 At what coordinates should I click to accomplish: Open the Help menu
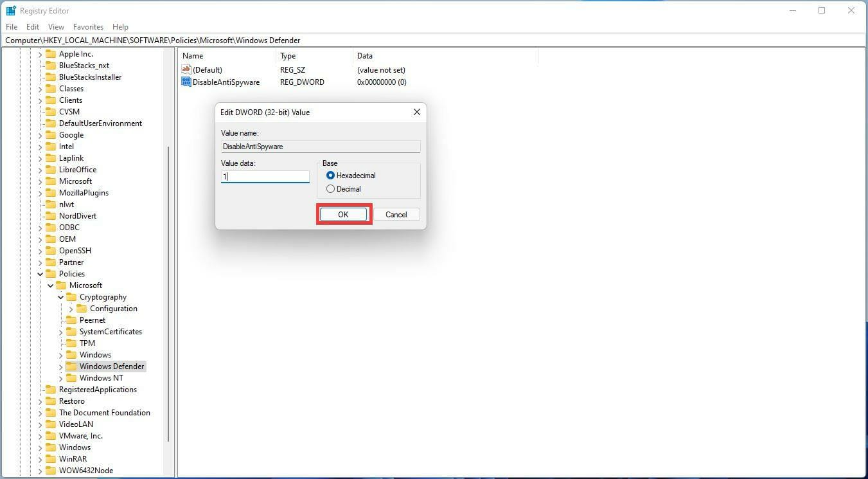(120, 27)
